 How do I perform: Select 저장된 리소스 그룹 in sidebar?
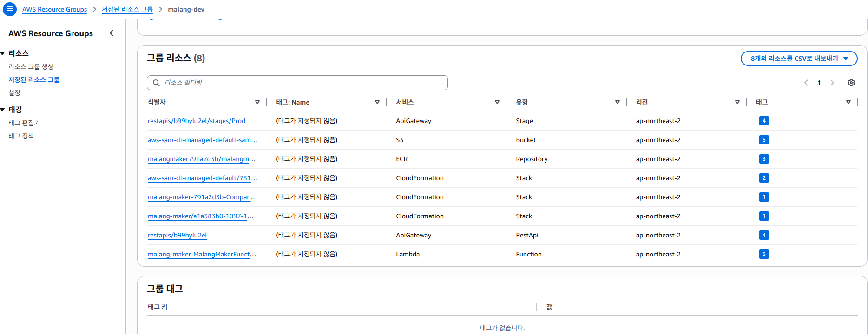click(34, 80)
